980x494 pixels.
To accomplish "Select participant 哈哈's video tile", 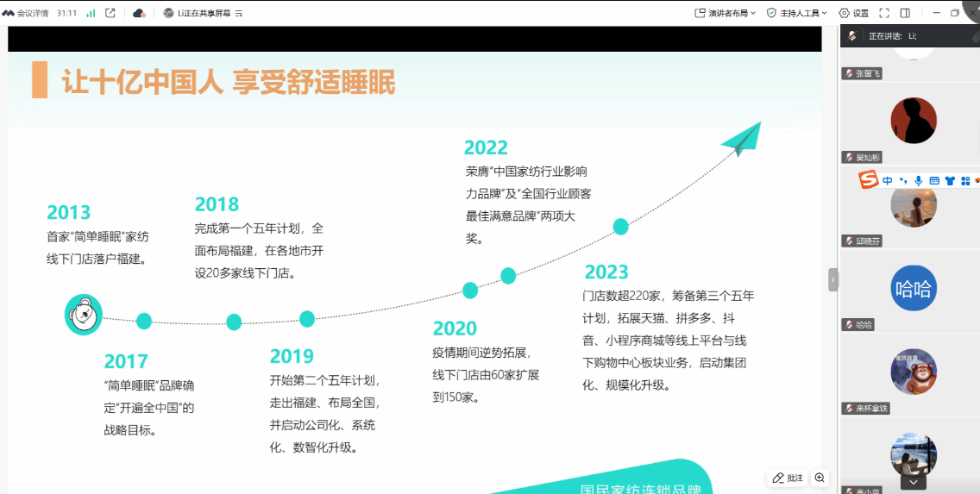I will pos(913,289).
